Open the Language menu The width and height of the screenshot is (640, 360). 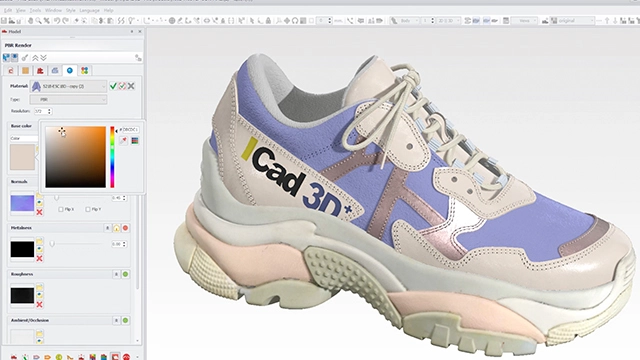point(89,10)
